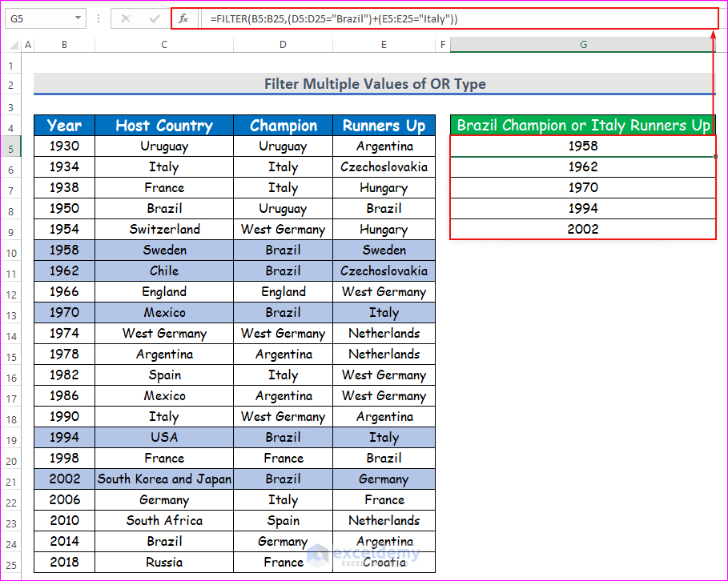The height and width of the screenshot is (581, 728).
Task: Click the Enter checkmark icon in formula bar
Action: tap(154, 18)
